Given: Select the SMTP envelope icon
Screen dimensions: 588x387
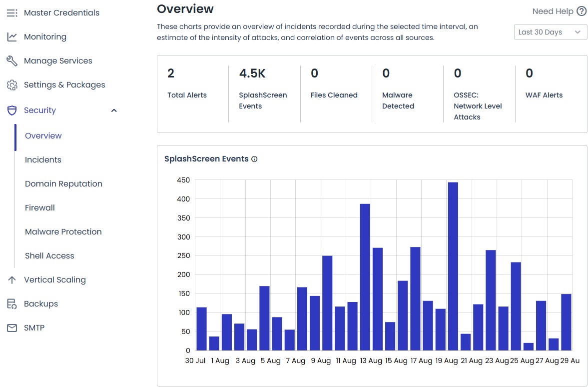Looking at the screenshot, I should [x=12, y=327].
